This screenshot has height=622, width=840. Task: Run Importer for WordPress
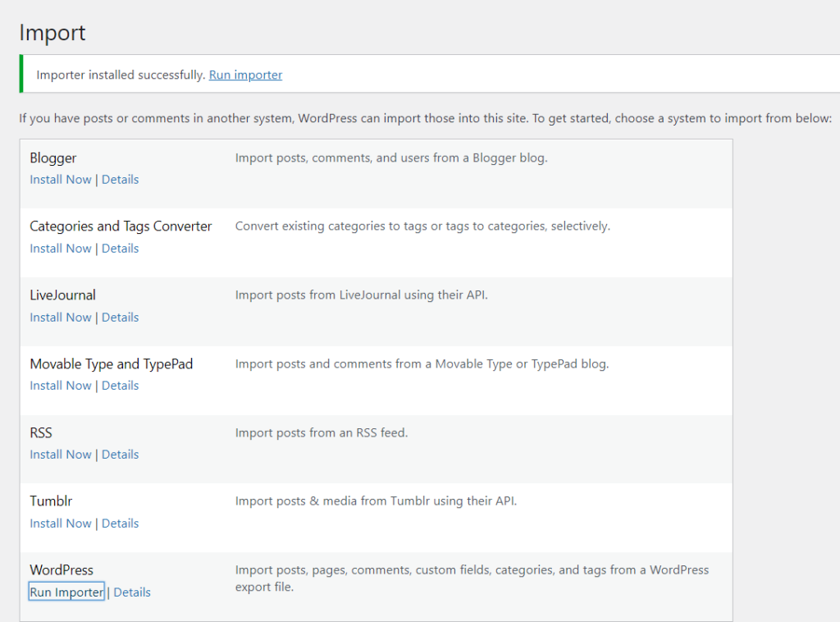coord(66,592)
